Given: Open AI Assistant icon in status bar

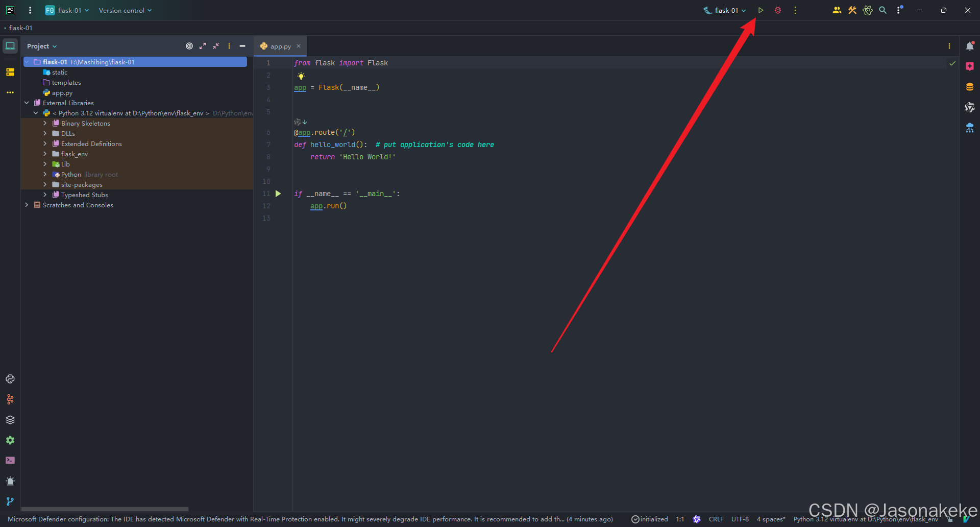Looking at the screenshot, I should click(697, 519).
